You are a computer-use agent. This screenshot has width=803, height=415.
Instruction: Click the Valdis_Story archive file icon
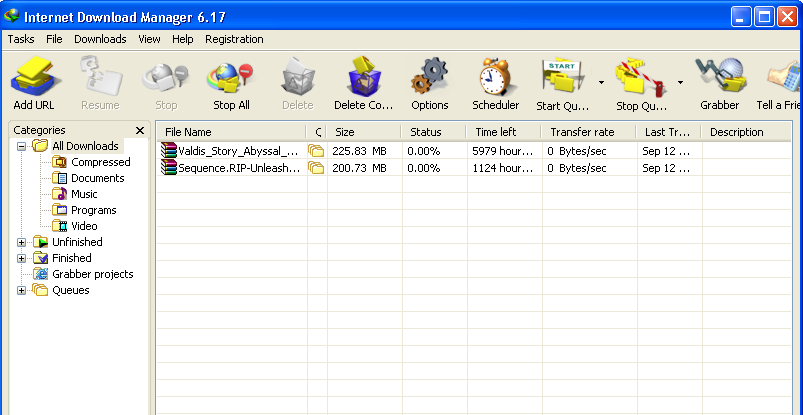pos(168,151)
